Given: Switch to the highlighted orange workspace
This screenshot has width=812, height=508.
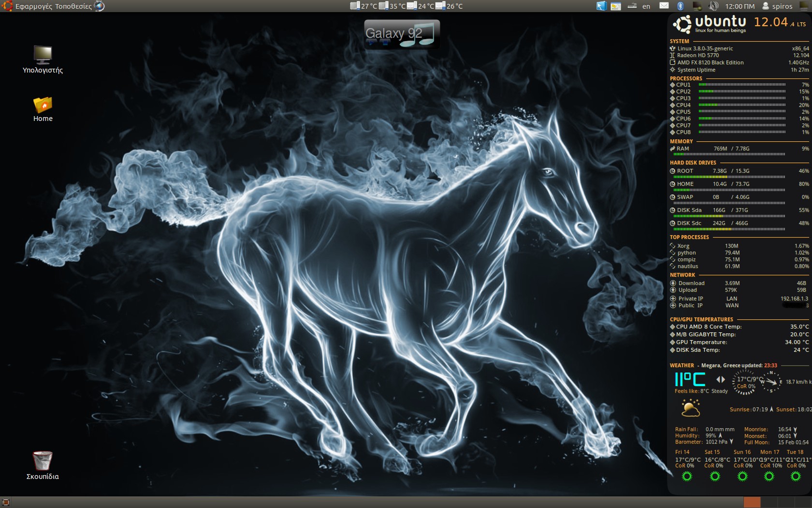Looking at the screenshot, I should tap(752, 502).
